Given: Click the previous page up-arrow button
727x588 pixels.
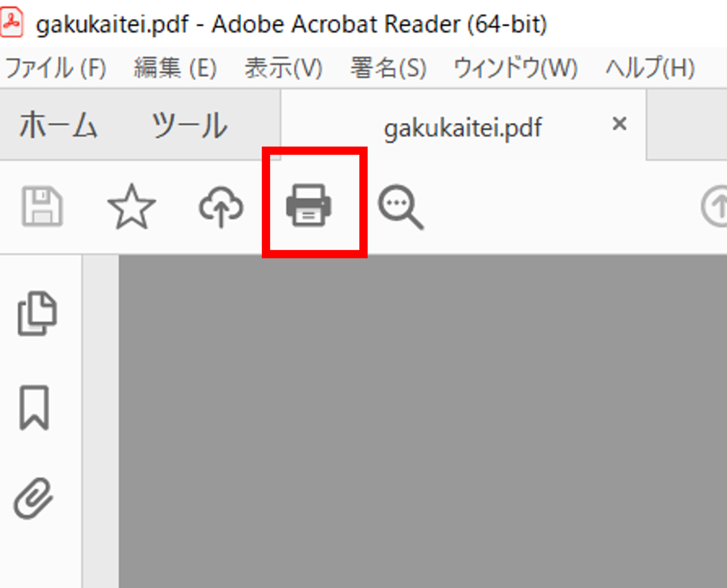Looking at the screenshot, I should click(716, 207).
